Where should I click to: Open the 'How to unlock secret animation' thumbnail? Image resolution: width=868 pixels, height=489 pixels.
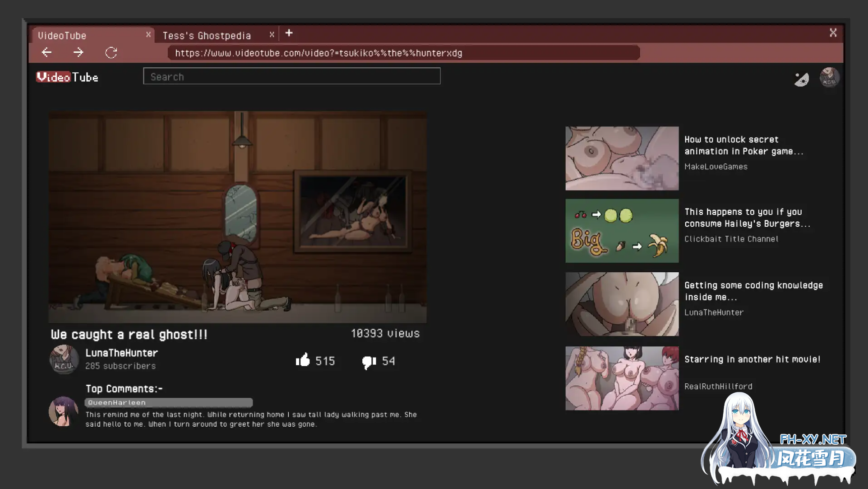tap(622, 158)
